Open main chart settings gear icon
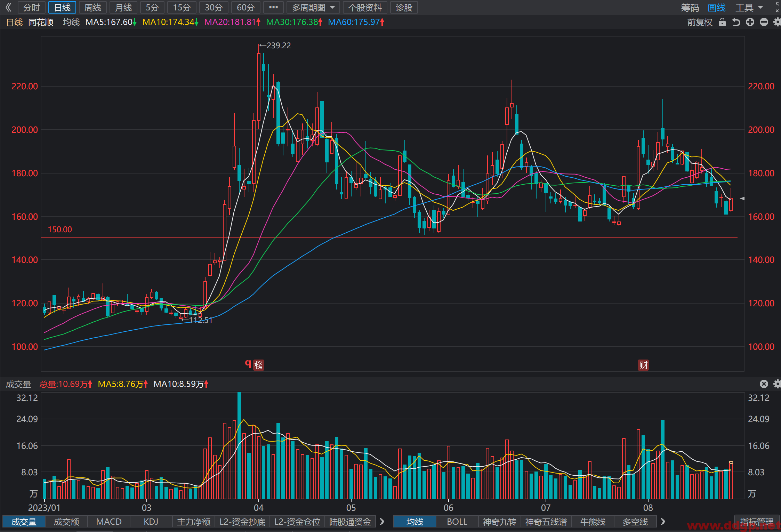This screenshot has height=532, width=781. (x=777, y=22)
